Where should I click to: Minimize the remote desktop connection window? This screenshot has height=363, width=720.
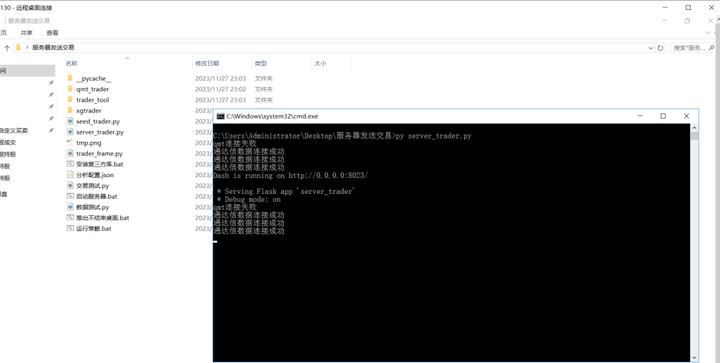click(x=665, y=7)
